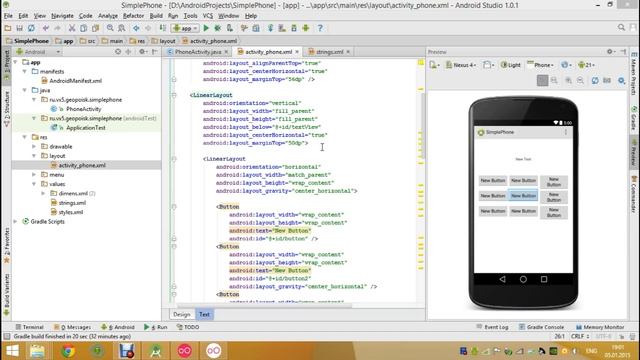Open the Light theme selector
This screenshot has height=360, width=640.
(511, 65)
